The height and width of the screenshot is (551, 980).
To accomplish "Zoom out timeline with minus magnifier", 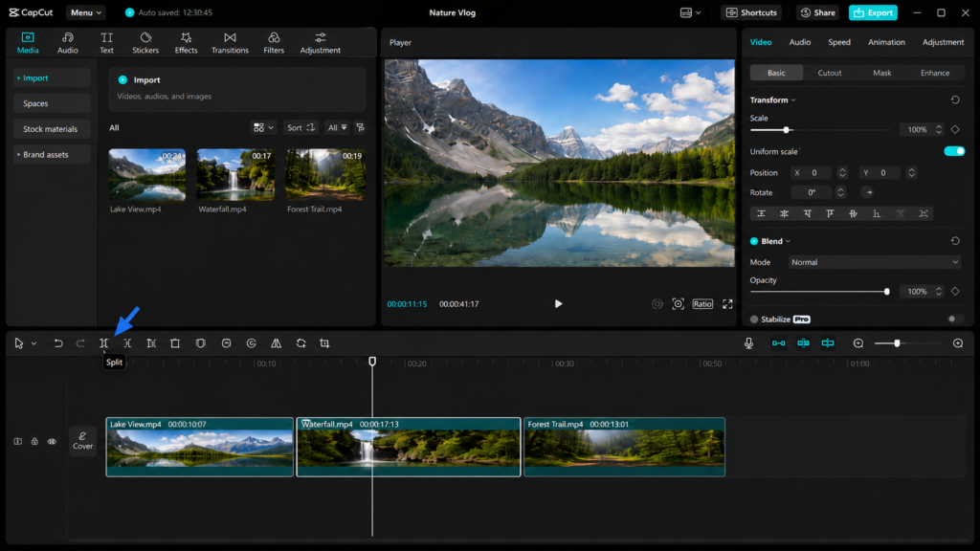I will (x=858, y=343).
